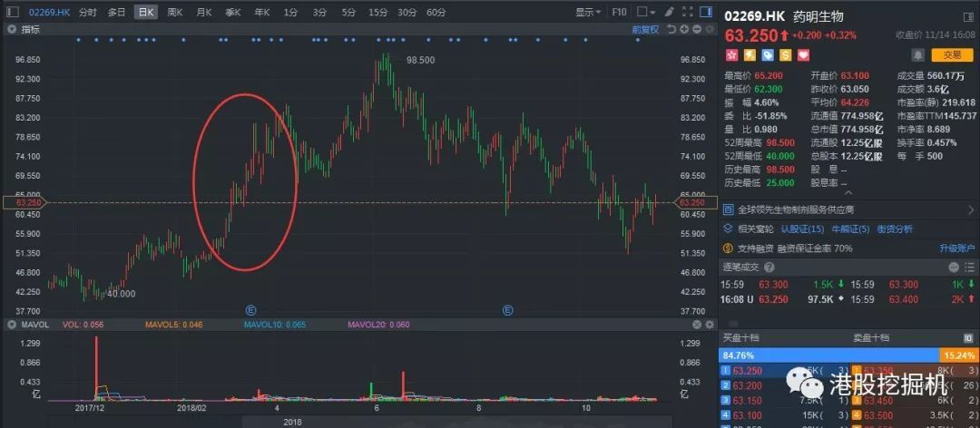Switch to the 周K weekly chart tab

pyautogui.click(x=175, y=13)
